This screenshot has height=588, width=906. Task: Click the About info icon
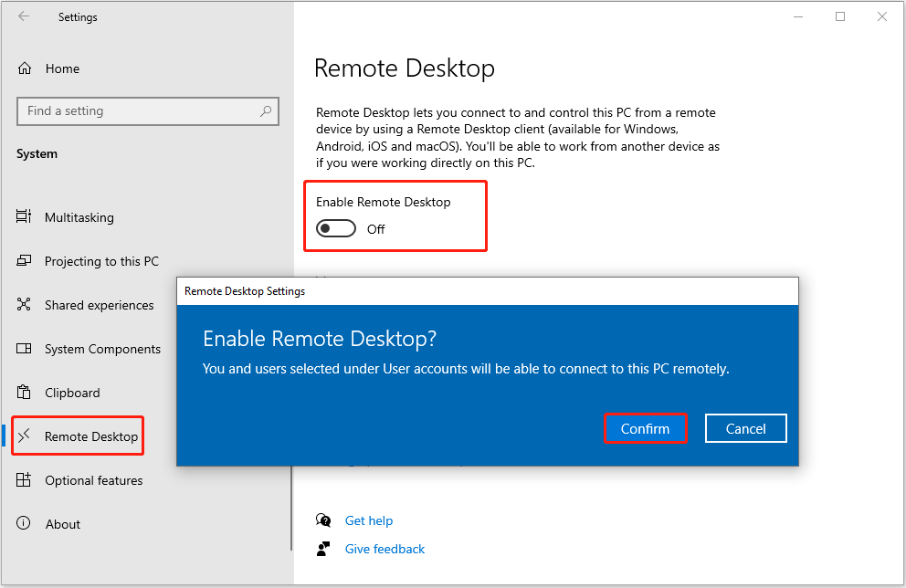[22, 523]
